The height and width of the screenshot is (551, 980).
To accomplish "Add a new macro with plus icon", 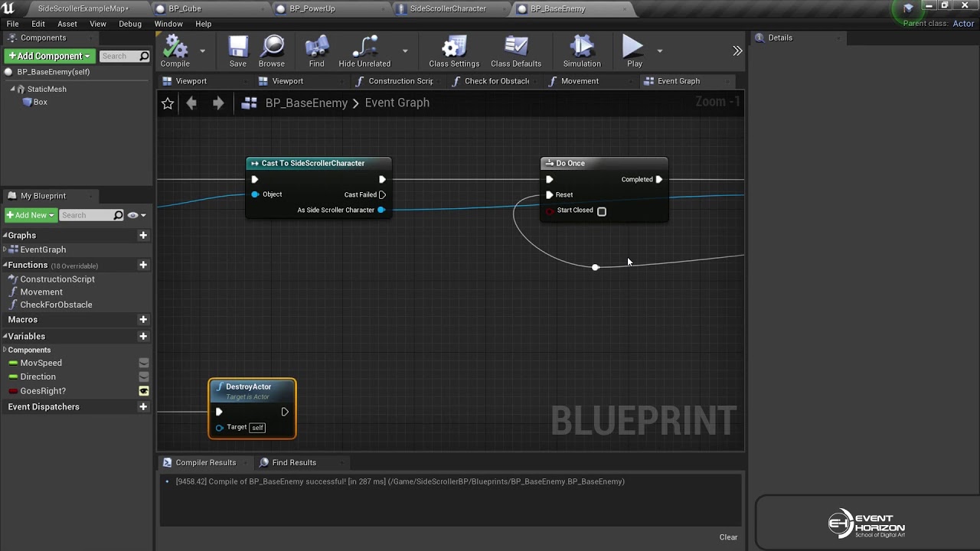I will (143, 319).
